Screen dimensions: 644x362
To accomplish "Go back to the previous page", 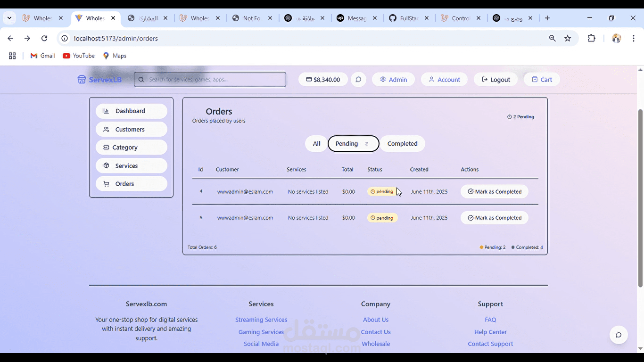I will 10,38.
